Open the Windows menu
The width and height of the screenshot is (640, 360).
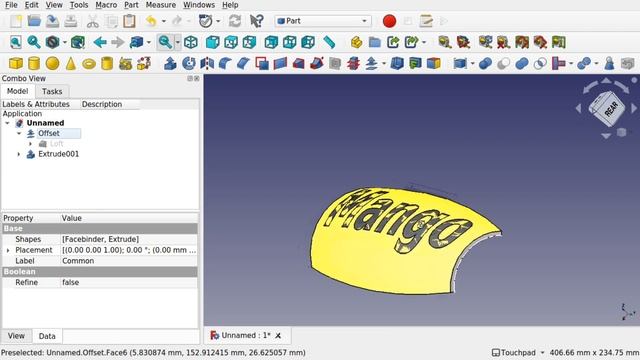(199, 5)
